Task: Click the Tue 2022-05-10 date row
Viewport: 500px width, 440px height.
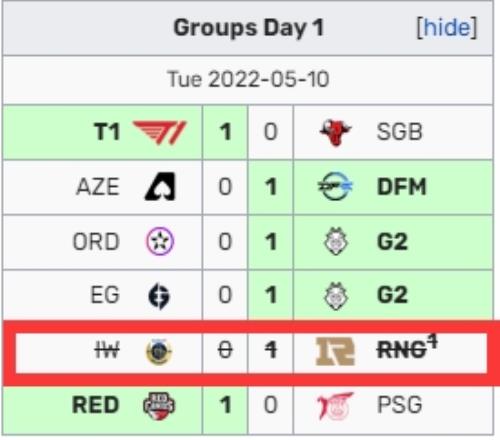Action: 248,80
